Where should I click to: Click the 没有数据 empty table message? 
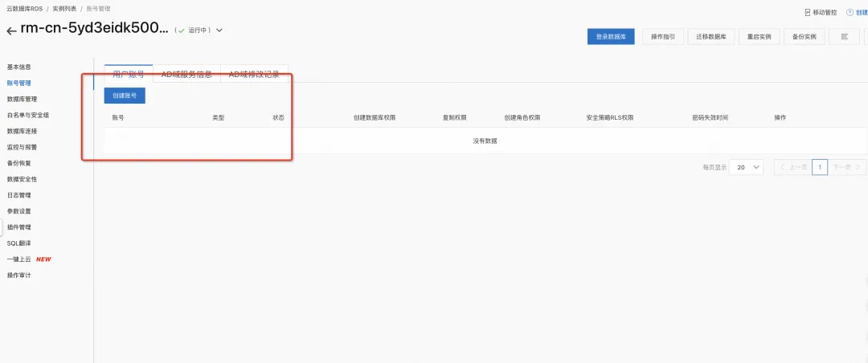click(485, 141)
